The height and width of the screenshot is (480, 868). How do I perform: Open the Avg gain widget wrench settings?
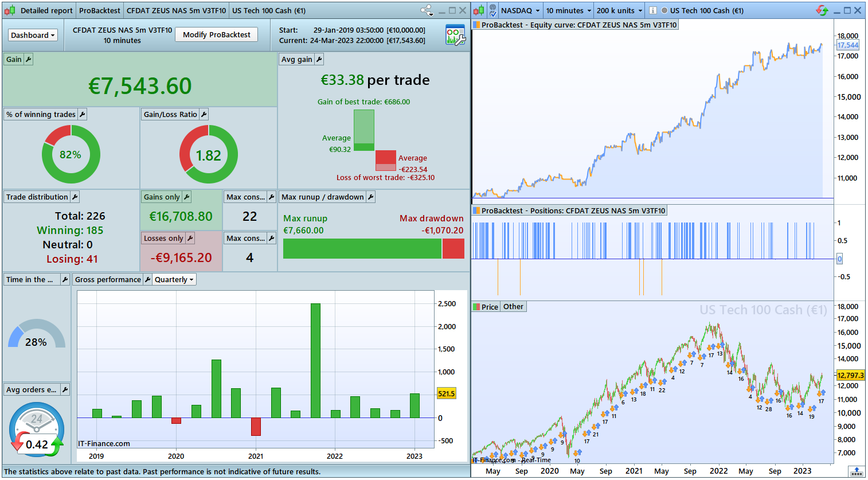pyautogui.click(x=319, y=59)
